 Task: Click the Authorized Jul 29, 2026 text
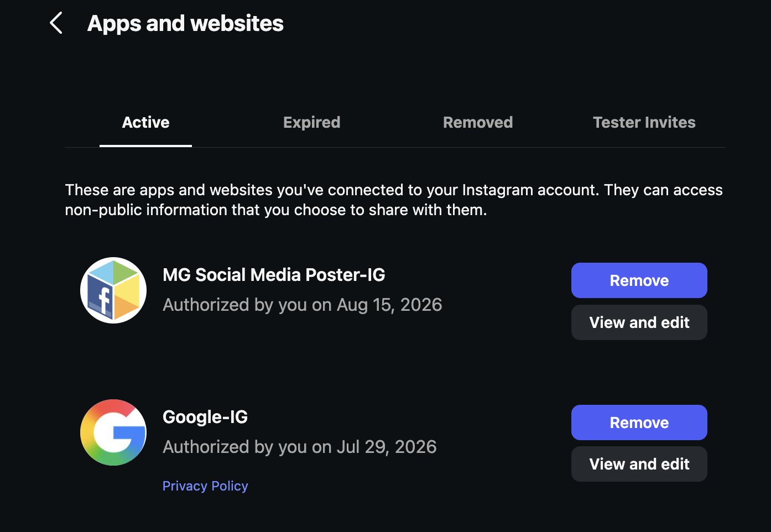pyautogui.click(x=300, y=447)
